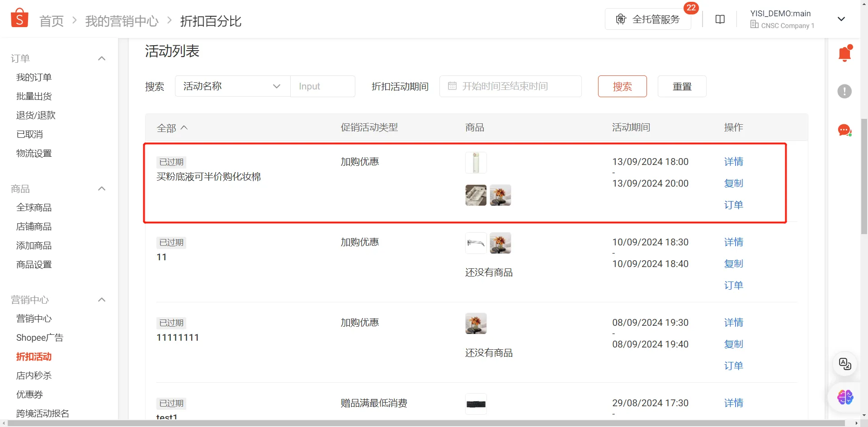Expand the YISI_DEMO account dropdown

coord(841,19)
